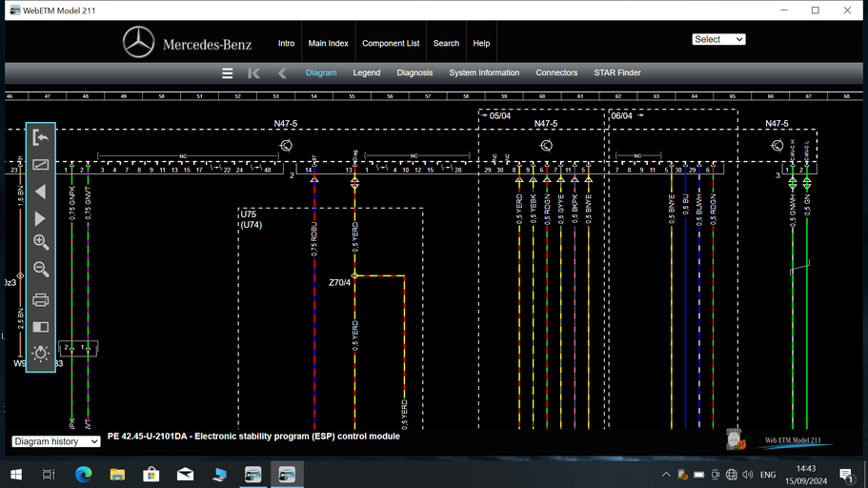Click the top N47-5 component symbol near column 53
This screenshot has width=868, height=488.
point(286,146)
